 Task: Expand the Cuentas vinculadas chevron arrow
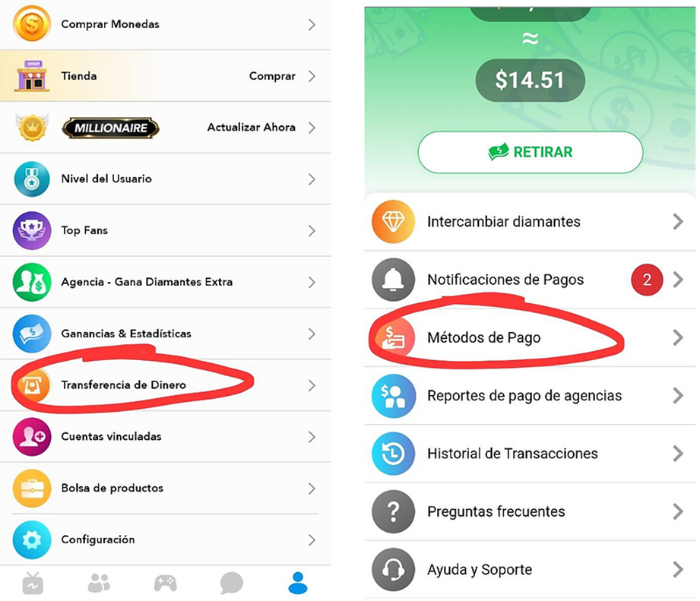click(x=312, y=437)
